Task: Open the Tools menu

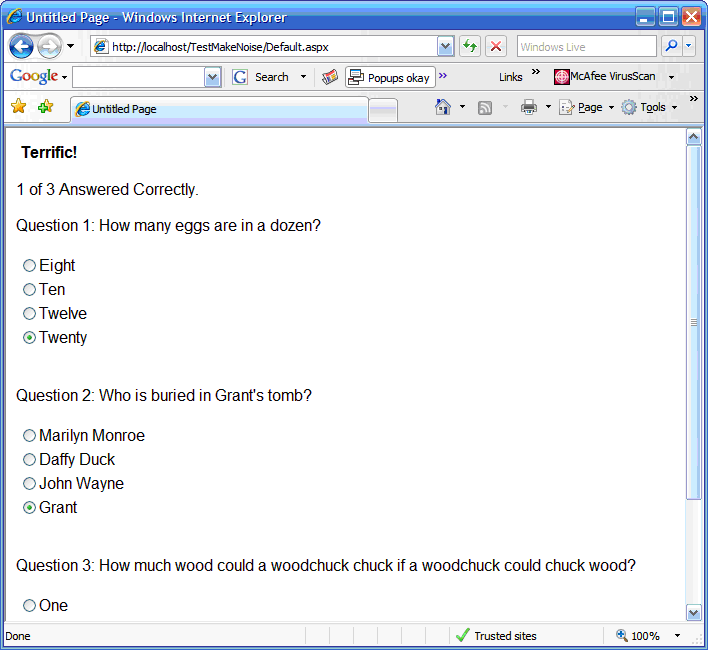Action: pyautogui.click(x=649, y=107)
